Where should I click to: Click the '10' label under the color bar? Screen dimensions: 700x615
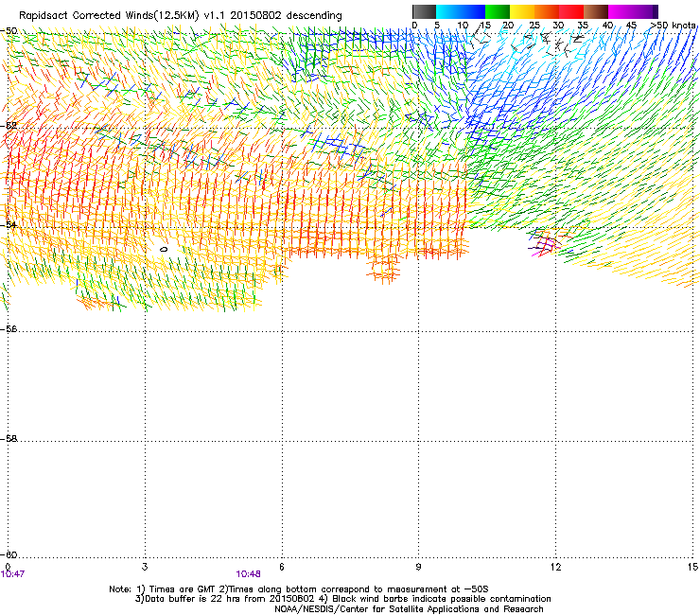pos(463,26)
